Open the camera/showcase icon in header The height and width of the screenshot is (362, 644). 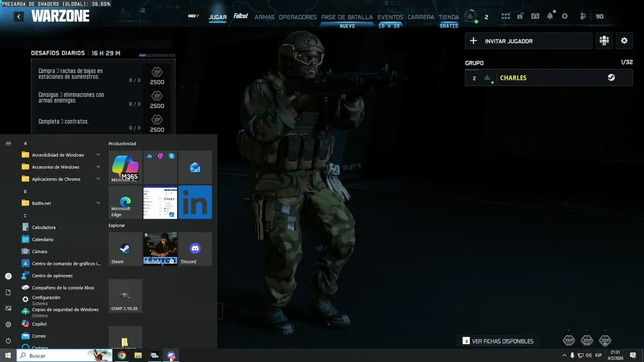pos(535,17)
